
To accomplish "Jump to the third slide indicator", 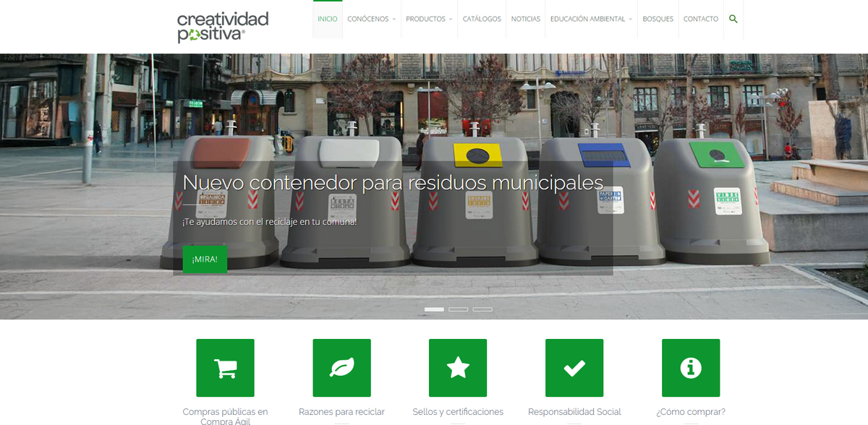I will [482, 309].
